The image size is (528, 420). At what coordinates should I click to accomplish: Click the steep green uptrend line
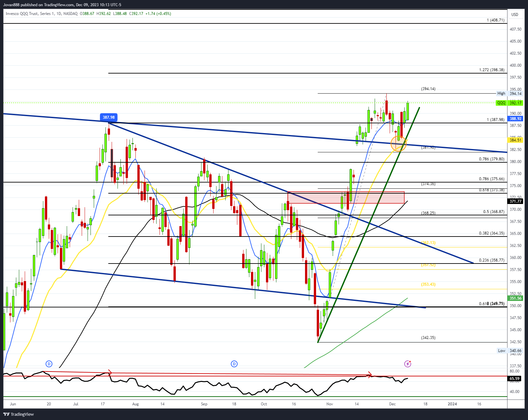coord(368,224)
